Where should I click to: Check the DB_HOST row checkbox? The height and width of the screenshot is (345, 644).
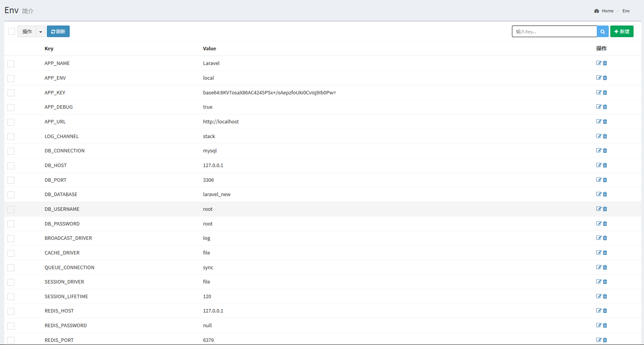[11, 166]
